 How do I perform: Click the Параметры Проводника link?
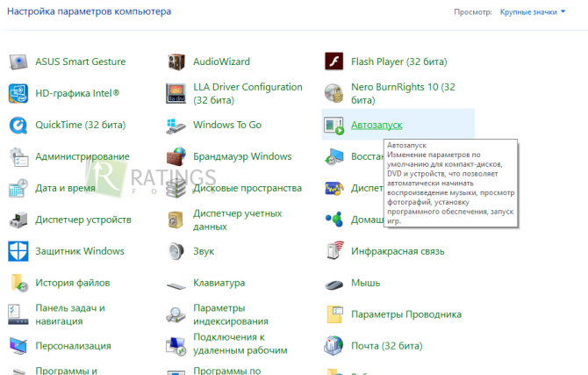[x=406, y=314]
